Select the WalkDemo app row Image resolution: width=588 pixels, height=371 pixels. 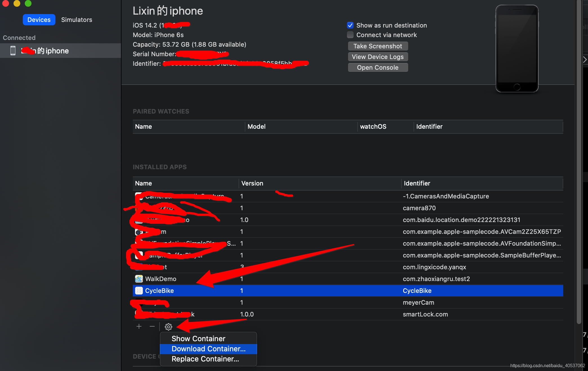[348, 279]
